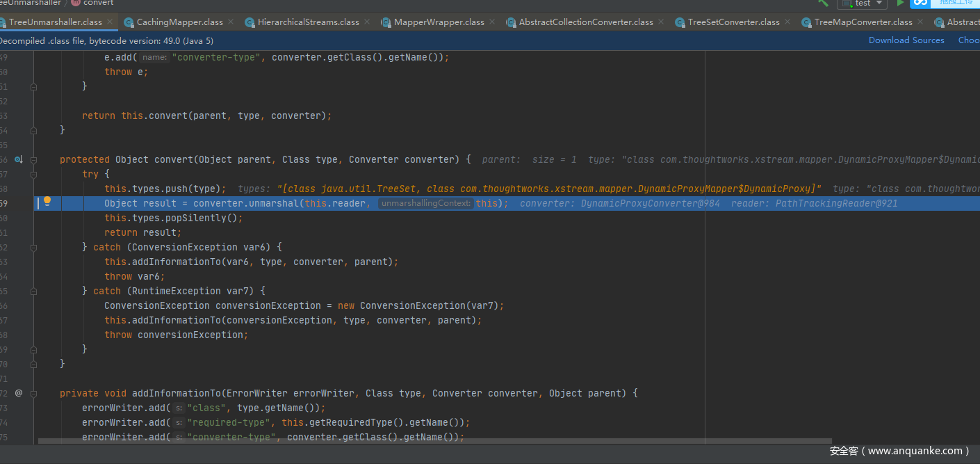Fold the catch RuntimeException block
980x464 pixels.
pyautogui.click(x=33, y=291)
